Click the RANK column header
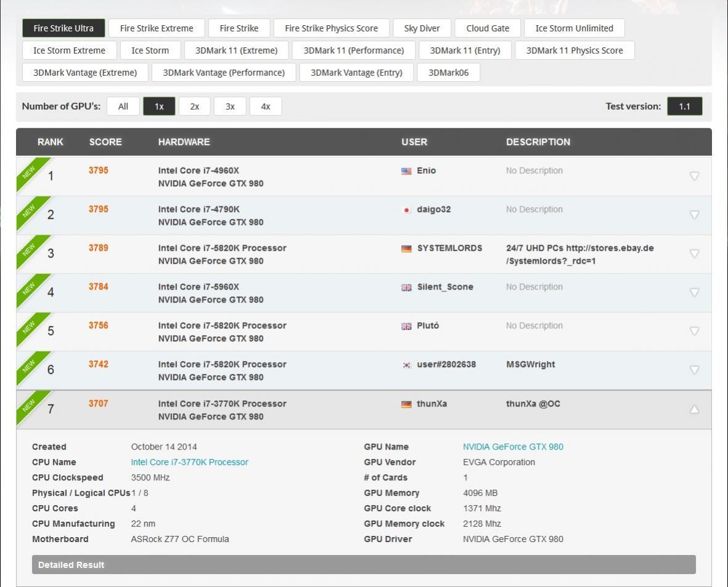 click(x=50, y=142)
